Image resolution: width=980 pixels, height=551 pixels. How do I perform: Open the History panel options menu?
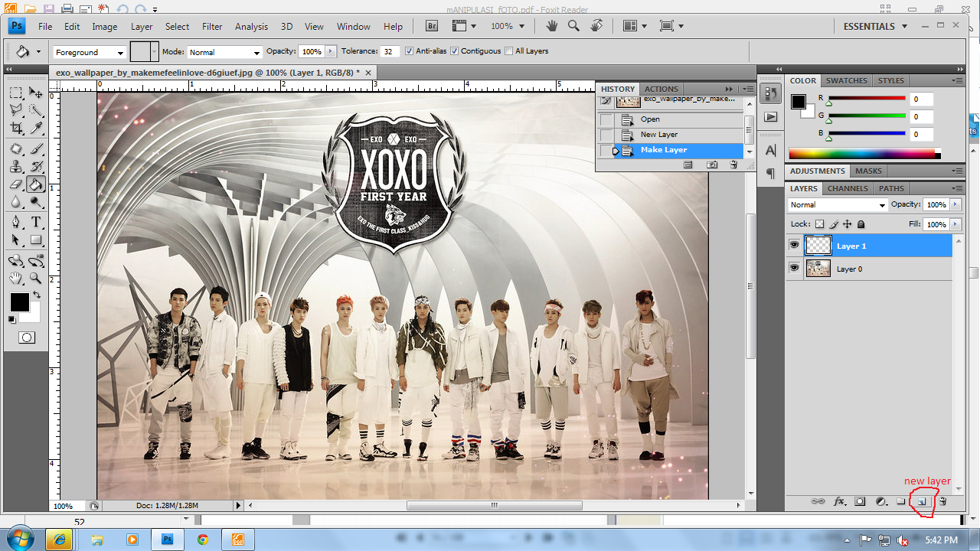coord(748,89)
